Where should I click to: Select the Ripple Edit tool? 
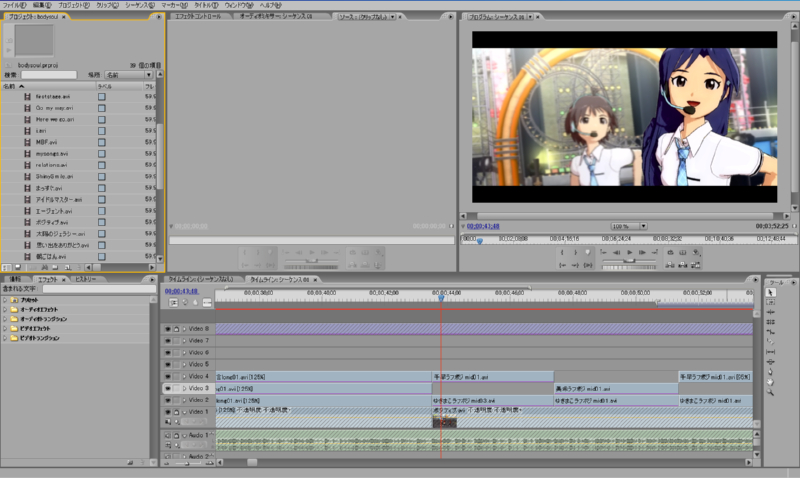770,312
